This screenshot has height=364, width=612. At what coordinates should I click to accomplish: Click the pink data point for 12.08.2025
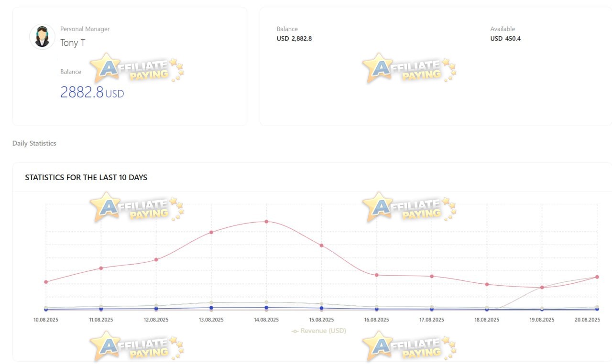(x=156, y=259)
